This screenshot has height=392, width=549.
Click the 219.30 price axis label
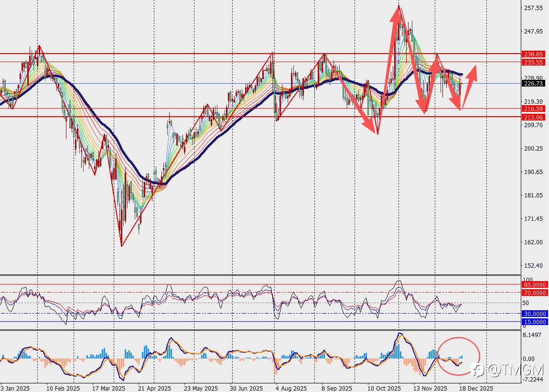click(533, 102)
